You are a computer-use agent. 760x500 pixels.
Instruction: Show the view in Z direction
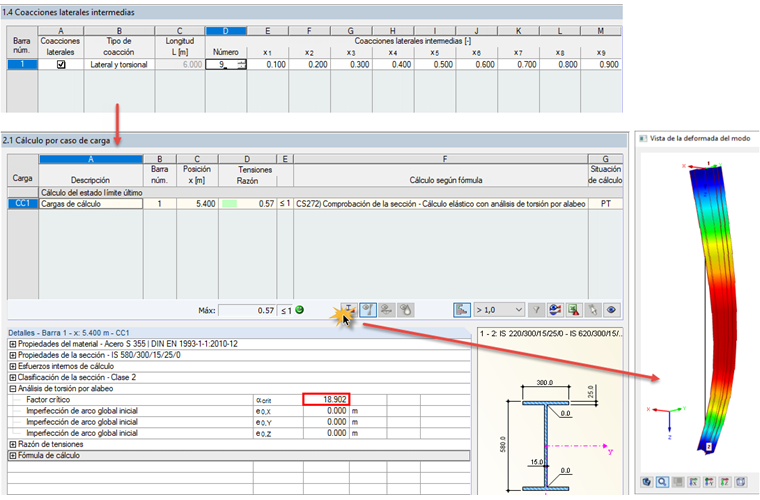[x=725, y=482]
